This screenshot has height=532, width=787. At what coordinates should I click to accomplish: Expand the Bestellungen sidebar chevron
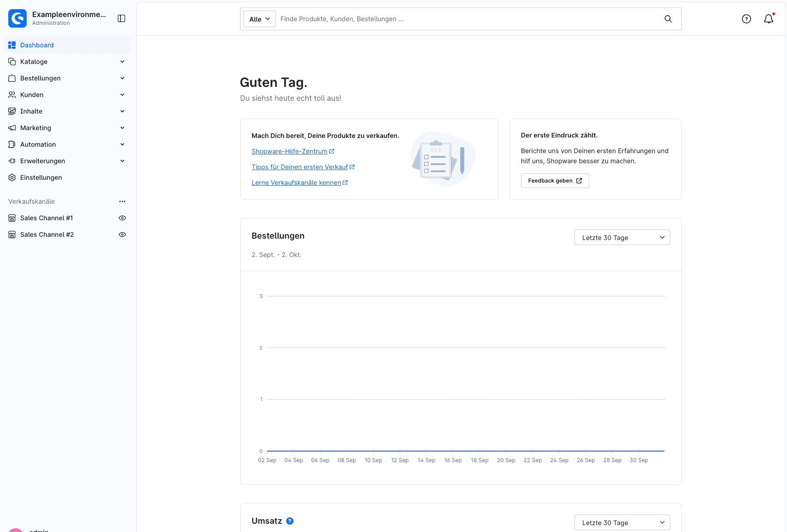(122, 78)
